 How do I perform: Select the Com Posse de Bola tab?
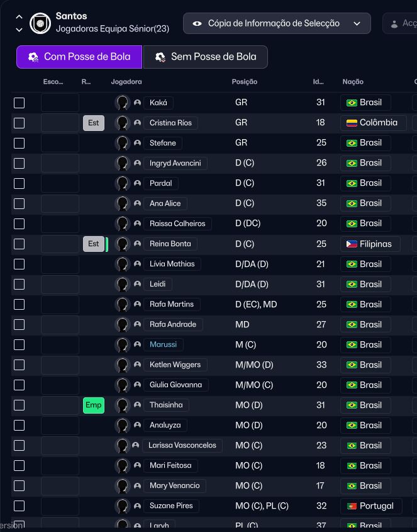(79, 57)
